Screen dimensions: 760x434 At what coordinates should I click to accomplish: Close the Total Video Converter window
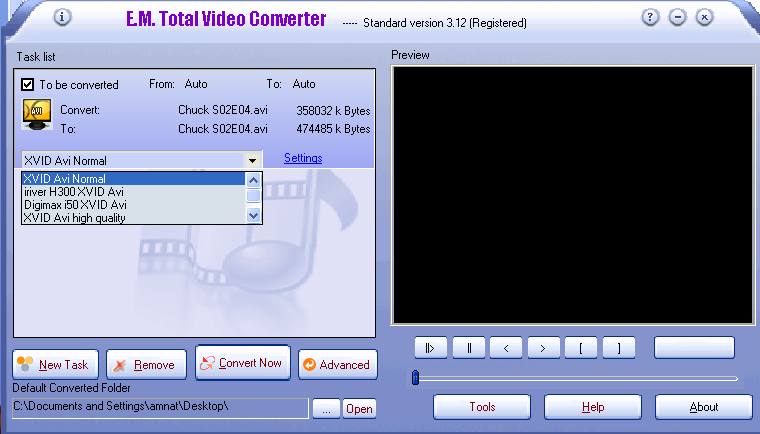pyautogui.click(x=704, y=17)
